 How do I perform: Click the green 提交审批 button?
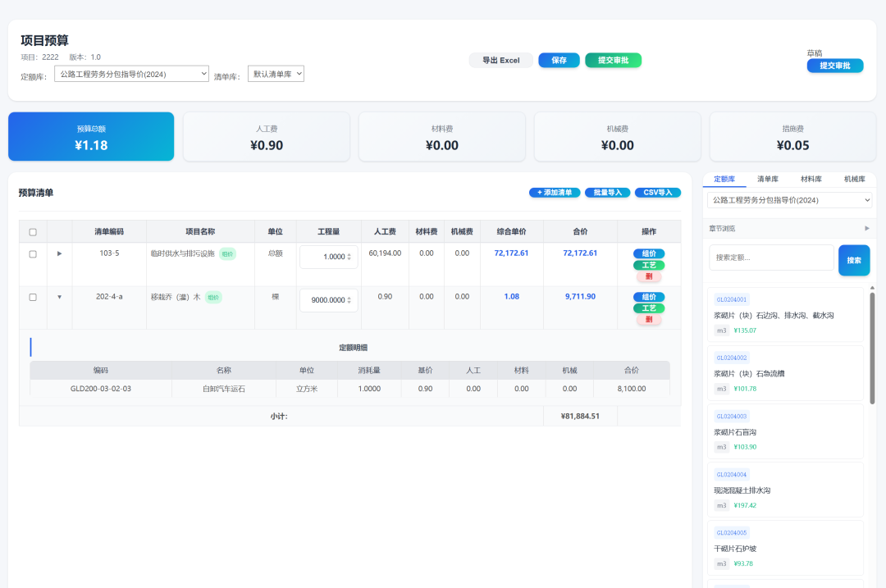[x=613, y=60]
